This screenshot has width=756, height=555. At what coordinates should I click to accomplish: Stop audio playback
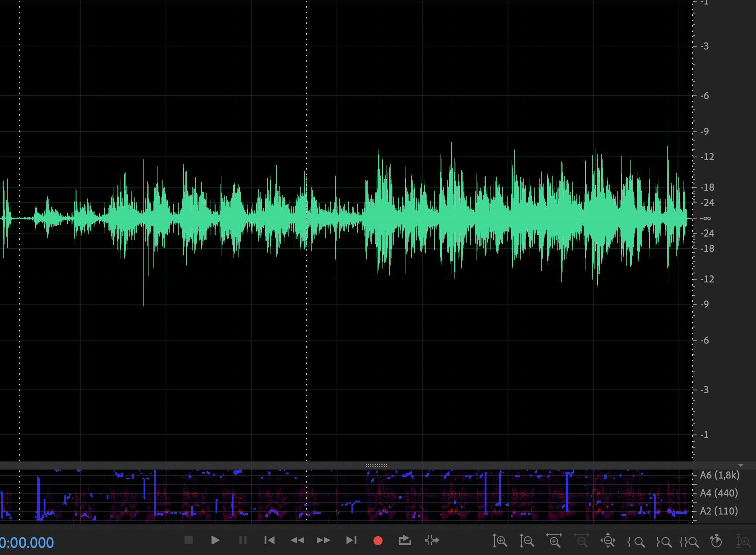(x=188, y=541)
